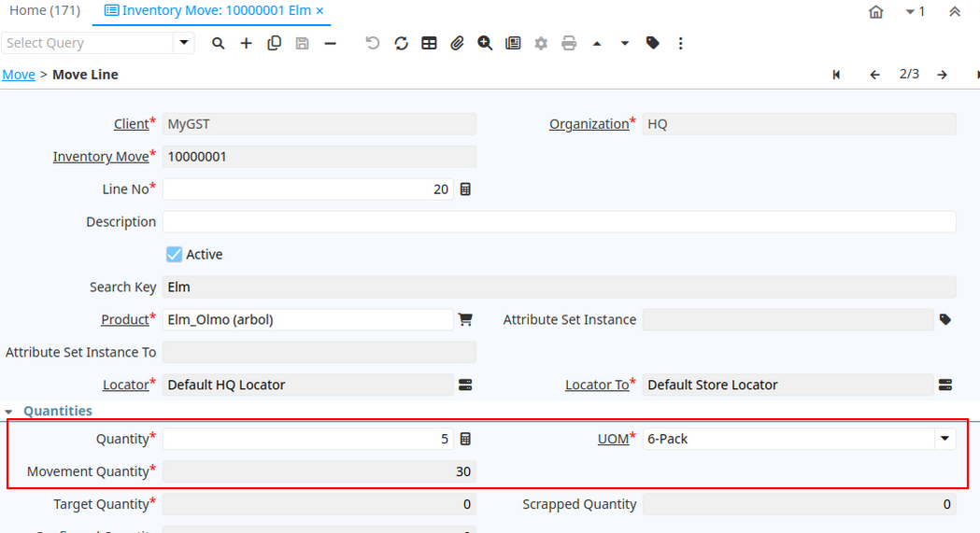Delete record using the minus icon

(330, 43)
